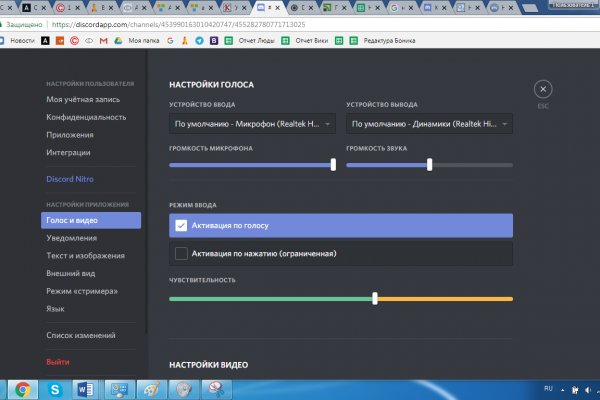The image size is (600, 400).
Task: Open Skype from the taskbar
Action: pyautogui.click(x=54, y=389)
